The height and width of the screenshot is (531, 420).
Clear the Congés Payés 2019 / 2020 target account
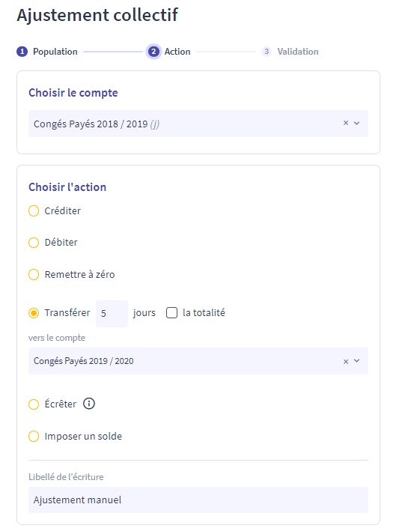point(346,361)
